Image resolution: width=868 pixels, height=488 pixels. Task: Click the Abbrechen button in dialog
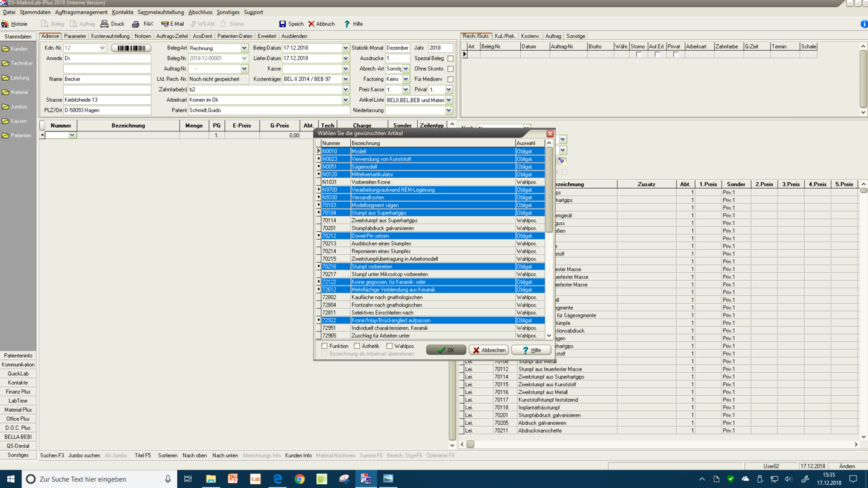[489, 350]
